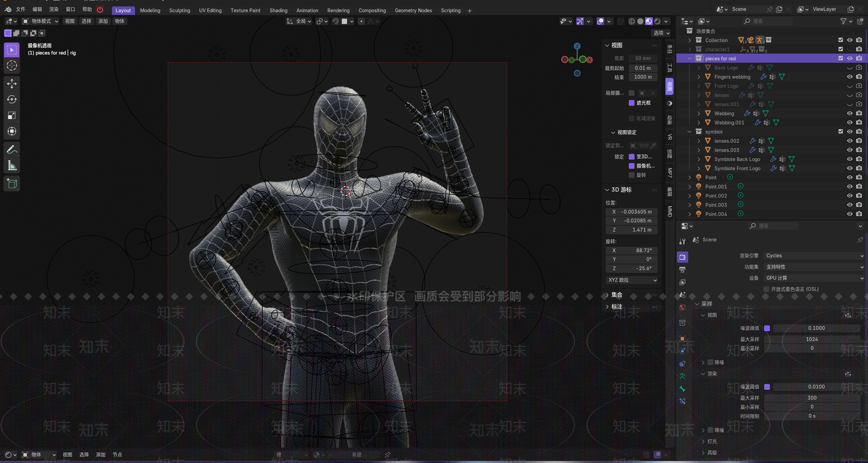The image size is (868, 463).
Task: Show Back Logo in viewport
Action: click(850, 68)
